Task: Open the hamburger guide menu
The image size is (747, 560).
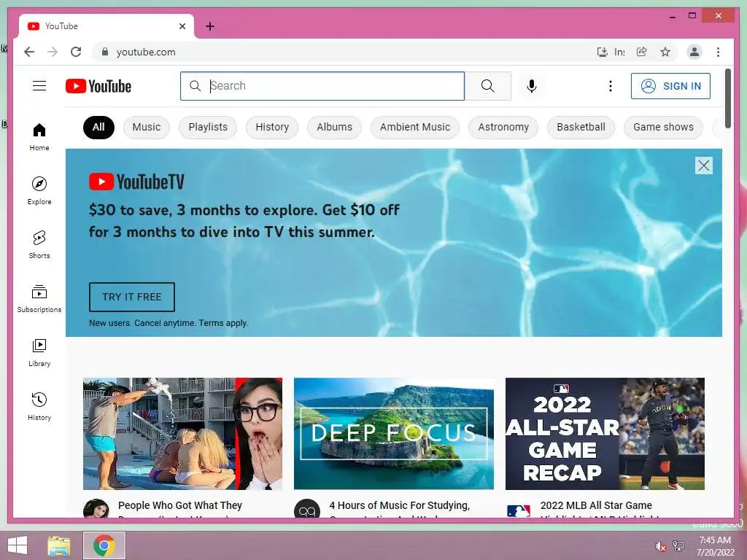Action: [x=39, y=86]
